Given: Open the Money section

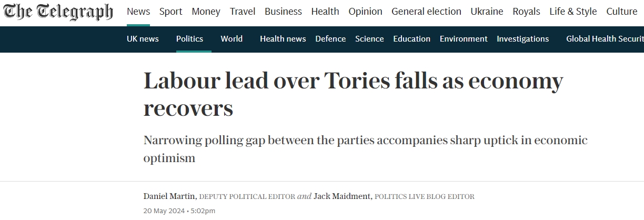Looking at the screenshot, I should tap(206, 12).
